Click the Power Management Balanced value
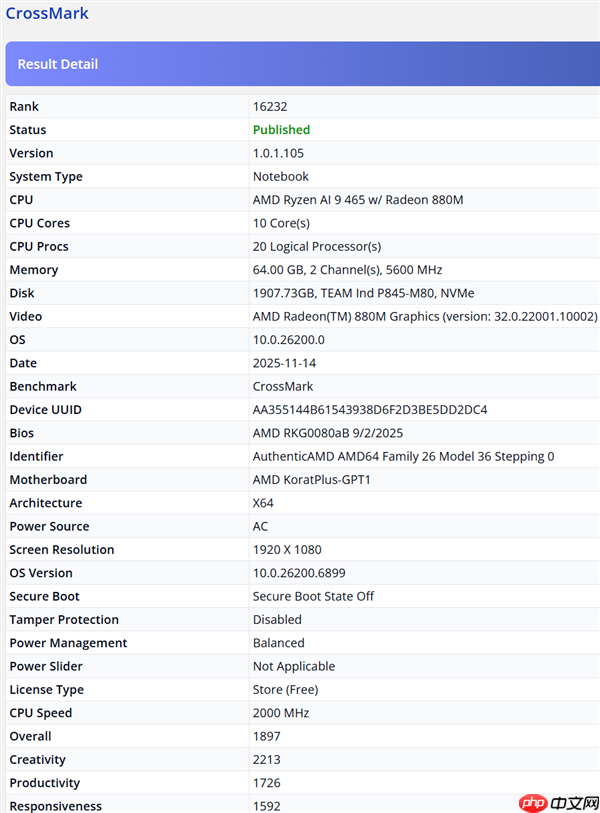This screenshot has height=813, width=600. pyautogui.click(x=278, y=643)
